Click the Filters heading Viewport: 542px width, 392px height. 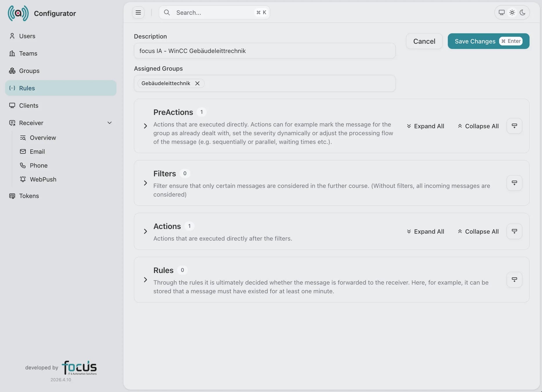(165, 173)
